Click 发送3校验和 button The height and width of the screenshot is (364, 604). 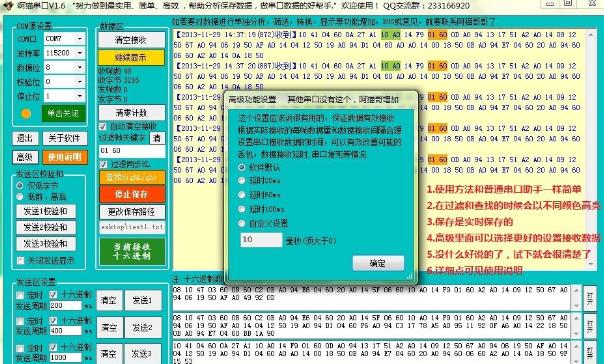(x=46, y=243)
